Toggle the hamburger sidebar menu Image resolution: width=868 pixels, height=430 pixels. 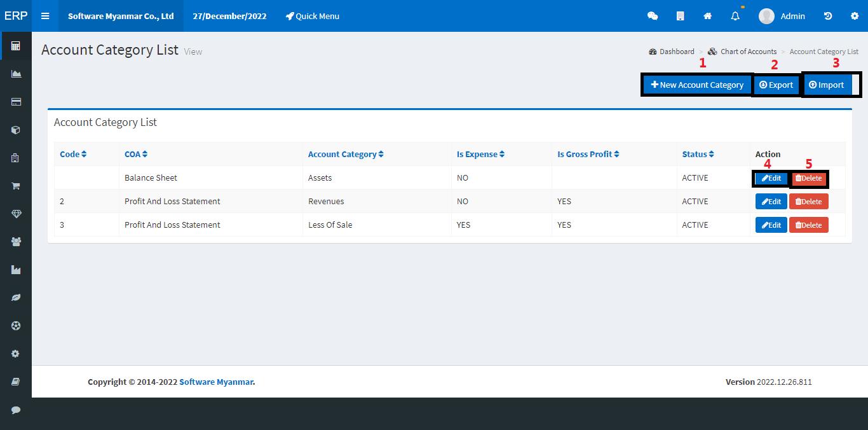tap(45, 16)
